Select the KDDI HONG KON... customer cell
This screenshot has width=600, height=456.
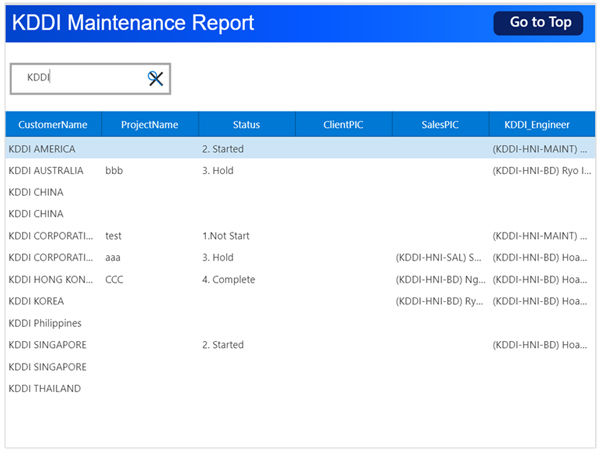[51, 280]
